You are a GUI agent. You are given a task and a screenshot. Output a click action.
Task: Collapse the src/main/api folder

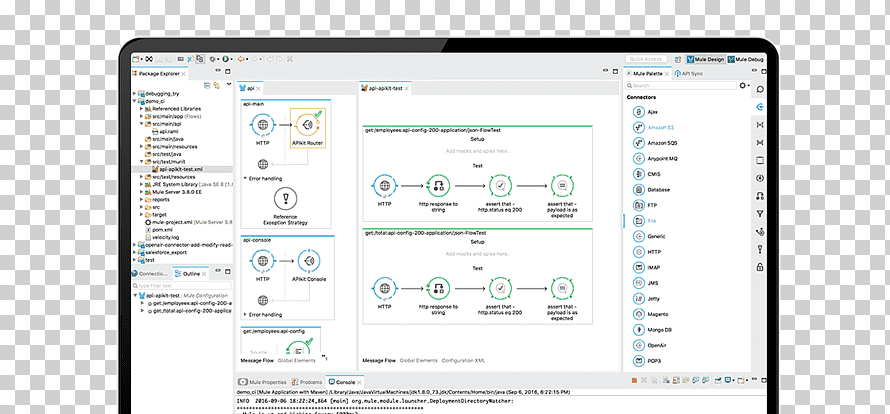(x=142, y=124)
